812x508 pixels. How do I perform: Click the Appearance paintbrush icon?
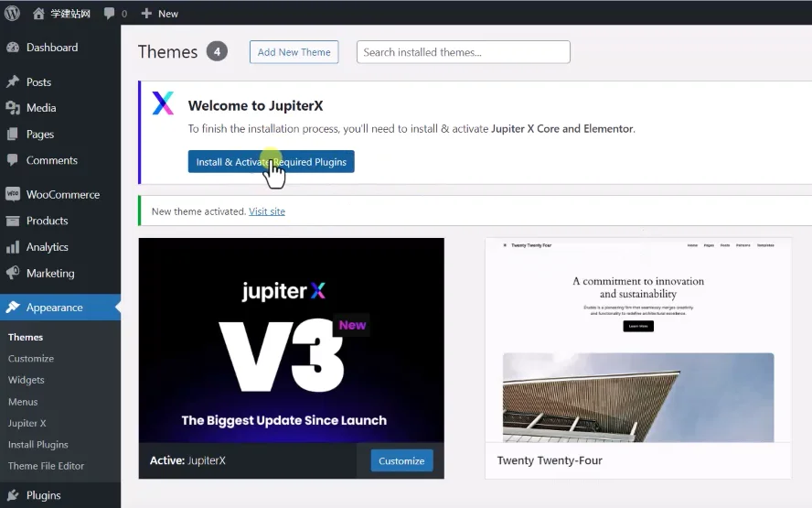[x=13, y=308]
